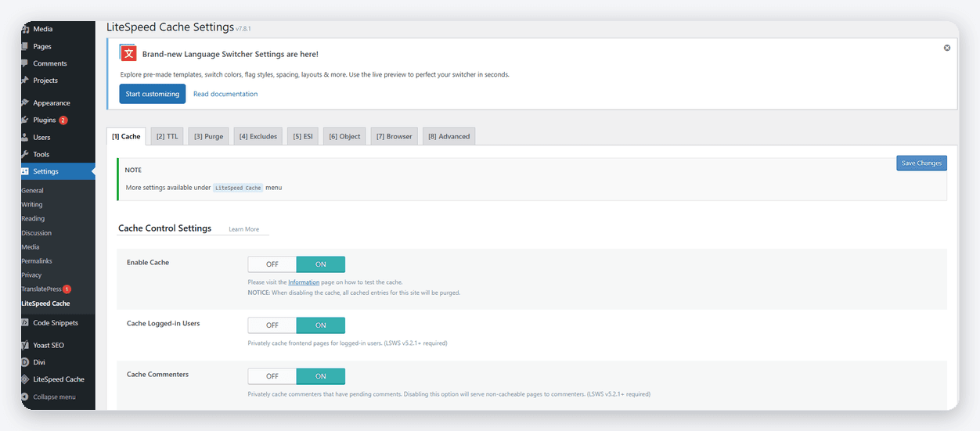Switch to the [1] Cache tab
The height and width of the screenshot is (431, 980).
[126, 136]
